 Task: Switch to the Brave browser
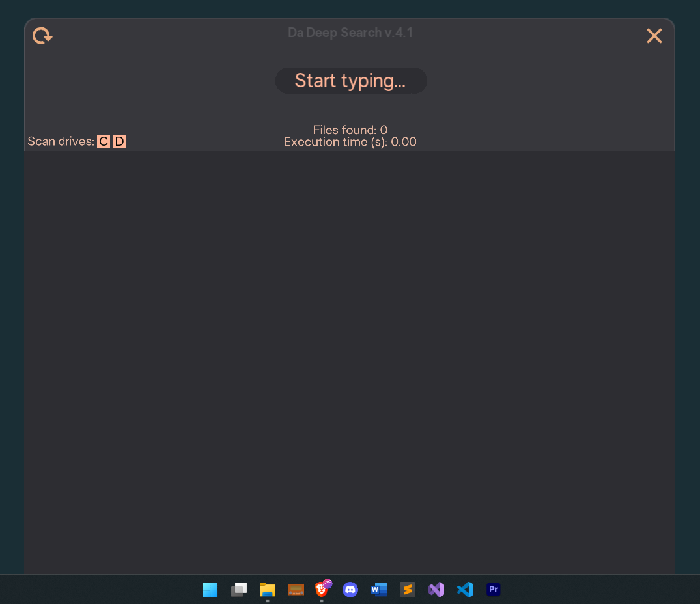coord(323,589)
